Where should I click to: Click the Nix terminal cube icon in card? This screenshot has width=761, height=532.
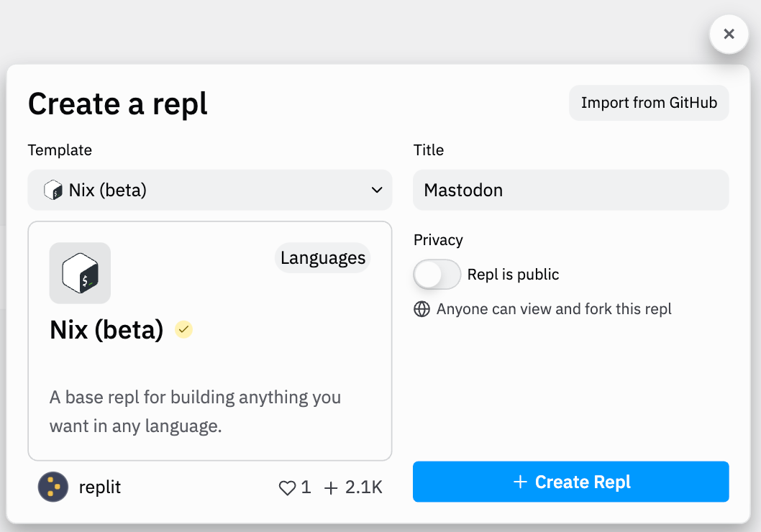point(80,273)
